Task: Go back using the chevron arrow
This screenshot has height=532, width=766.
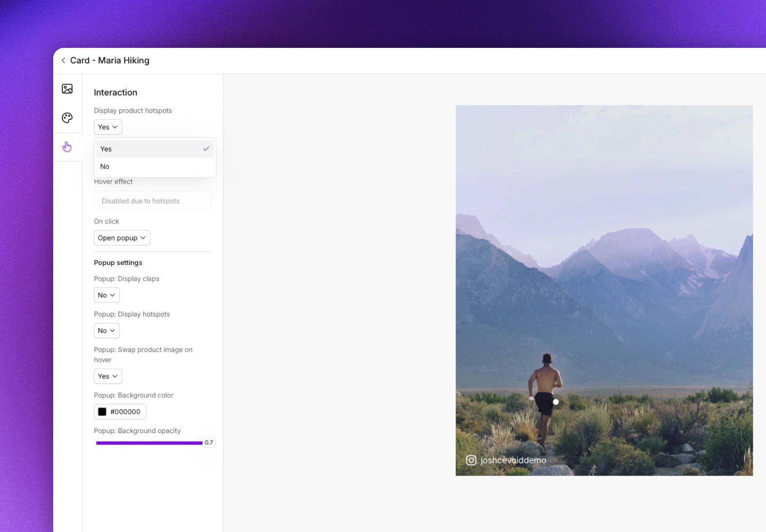Action: (63, 61)
